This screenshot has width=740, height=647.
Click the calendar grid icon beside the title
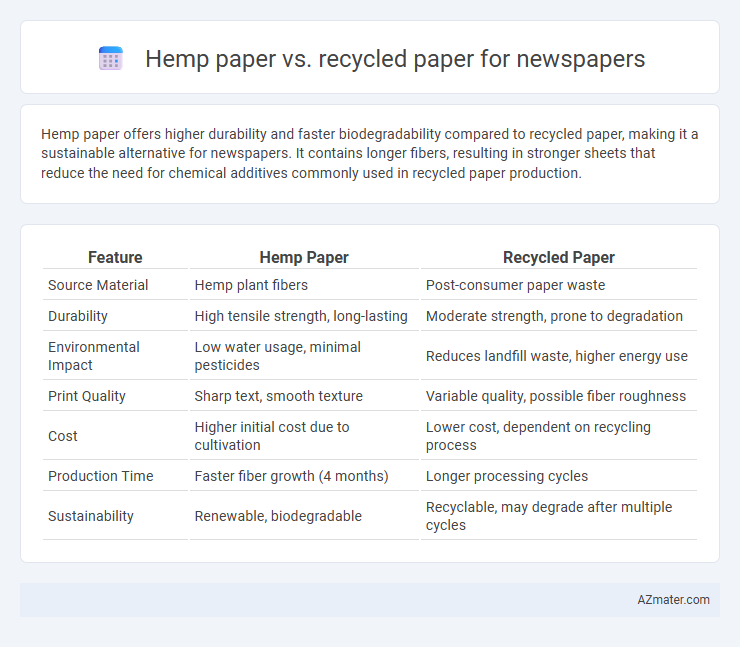point(111,59)
